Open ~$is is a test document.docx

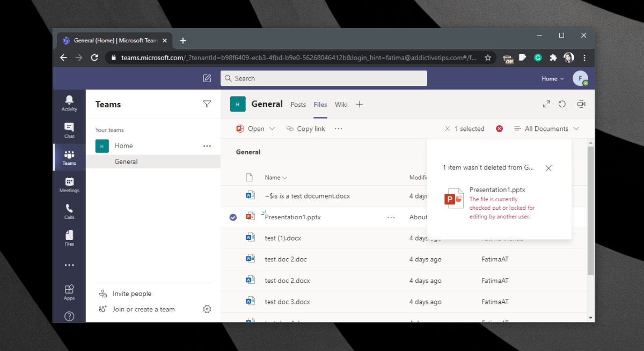click(307, 196)
